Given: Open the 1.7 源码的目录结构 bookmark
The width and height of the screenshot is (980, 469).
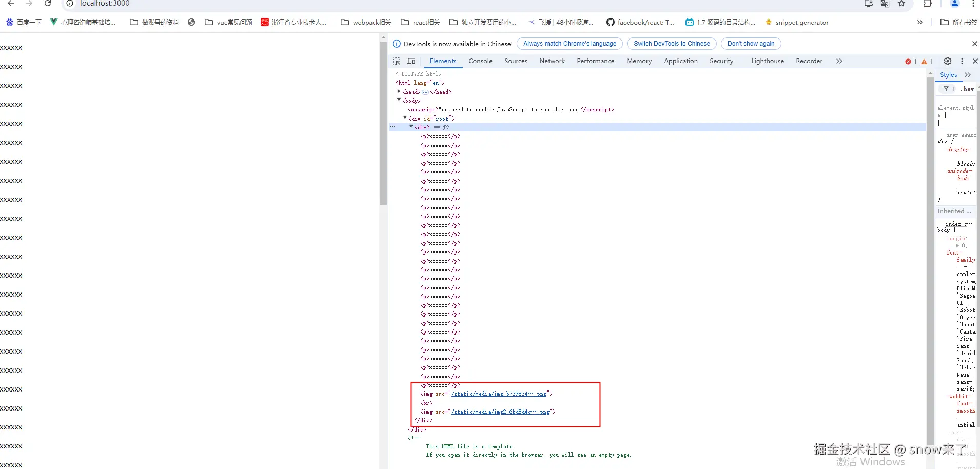Looking at the screenshot, I should click(720, 23).
